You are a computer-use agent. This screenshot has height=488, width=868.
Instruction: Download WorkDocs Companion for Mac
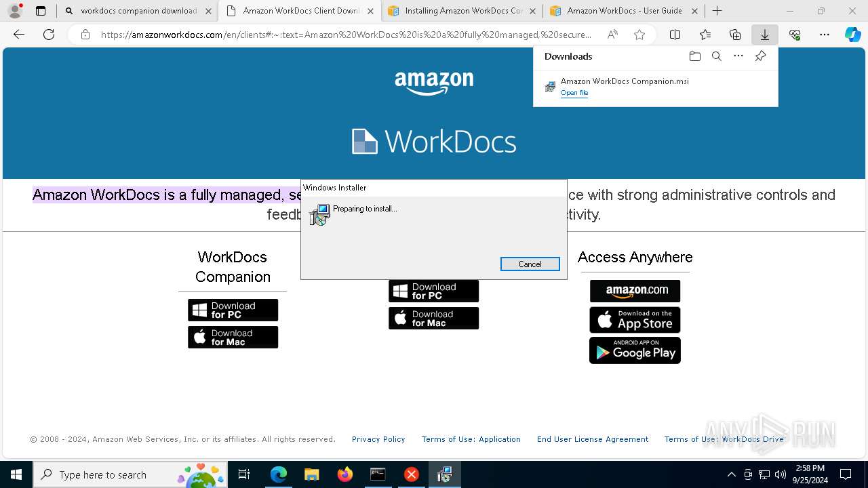pos(233,338)
